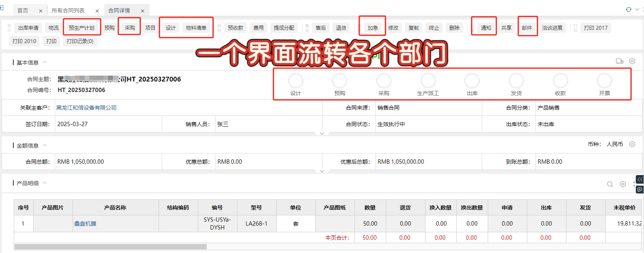The width and height of the screenshot is (644, 253).
Task: Click the 出库申请 button
Action: coord(28,28)
